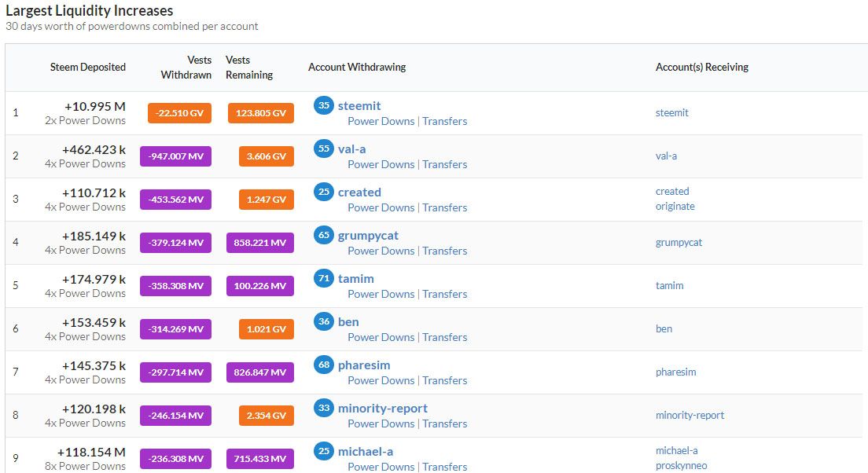868x473 pixels.
Task: Open the created account withdrawing link
Action: 359,192
